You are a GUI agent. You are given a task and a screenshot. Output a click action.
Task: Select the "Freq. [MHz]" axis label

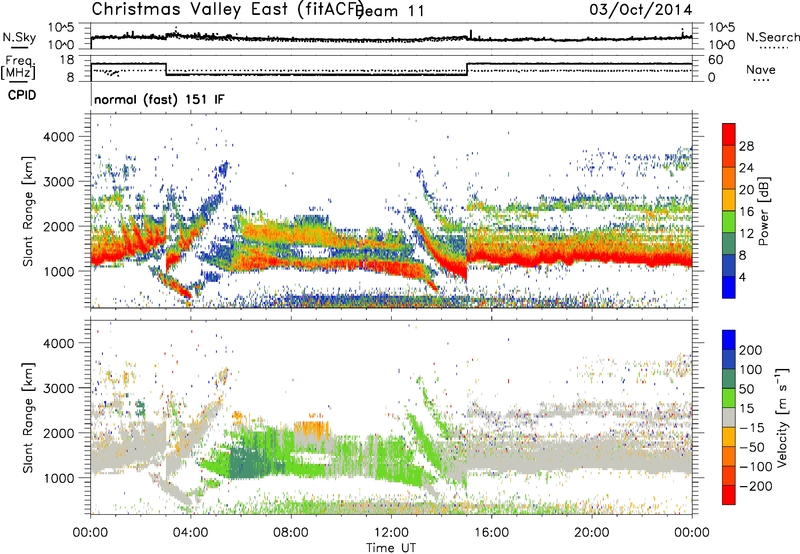click(18, 67)
